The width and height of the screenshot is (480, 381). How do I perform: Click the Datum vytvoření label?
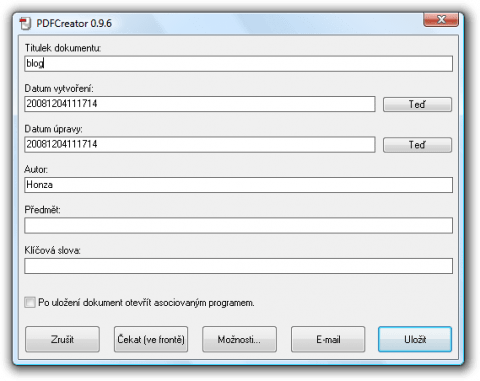[x=59, y=89]
